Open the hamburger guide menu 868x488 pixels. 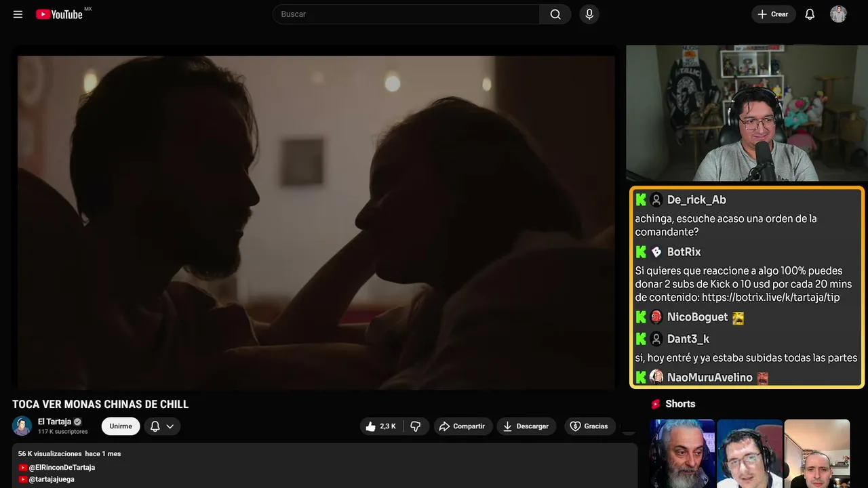(18, 14)
